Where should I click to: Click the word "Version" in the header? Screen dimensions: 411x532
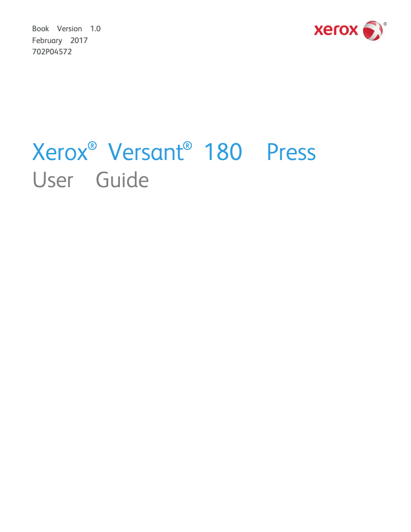69,29
